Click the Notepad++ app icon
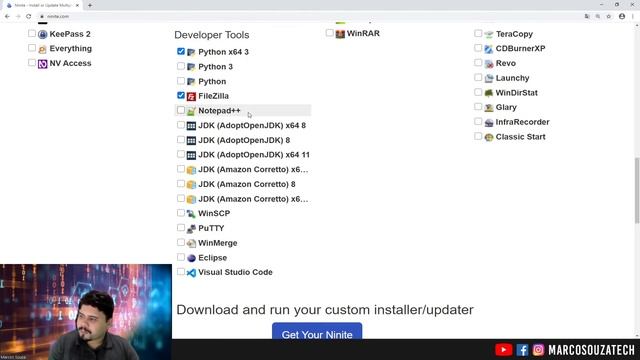 tap(191, 111)
